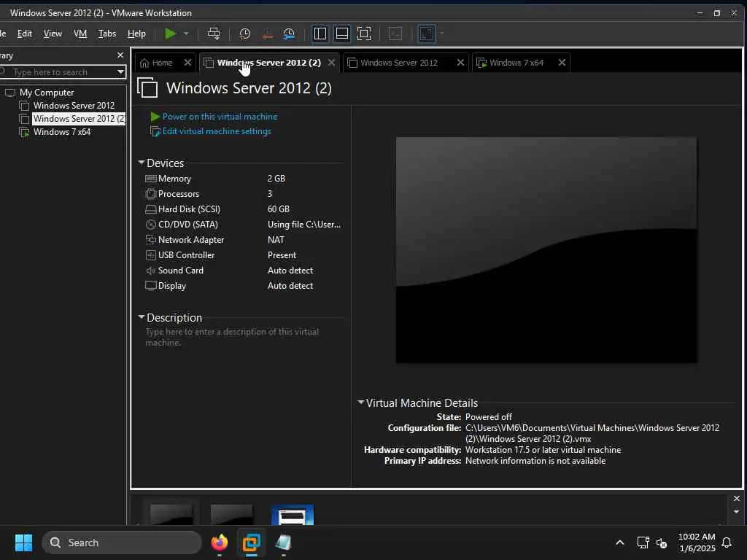Collapse the Description section
Screen dimensions: 747x560
(142, 316)
